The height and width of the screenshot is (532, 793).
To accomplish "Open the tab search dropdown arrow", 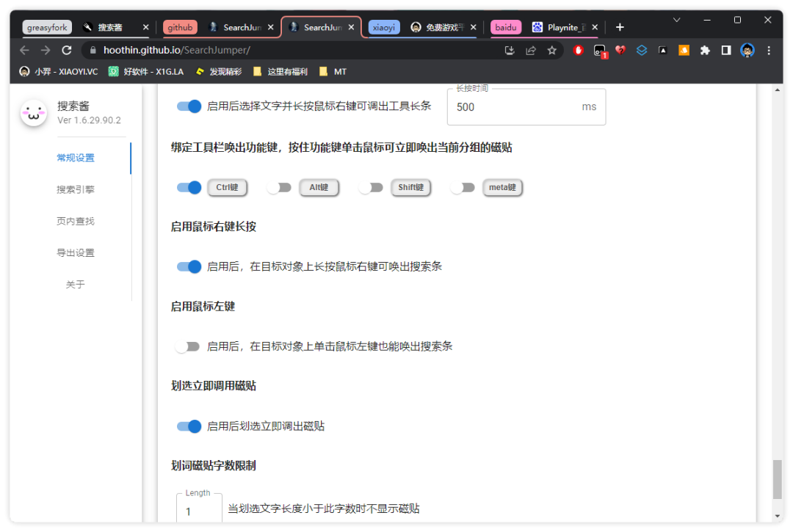I will [x=676, y=21].
